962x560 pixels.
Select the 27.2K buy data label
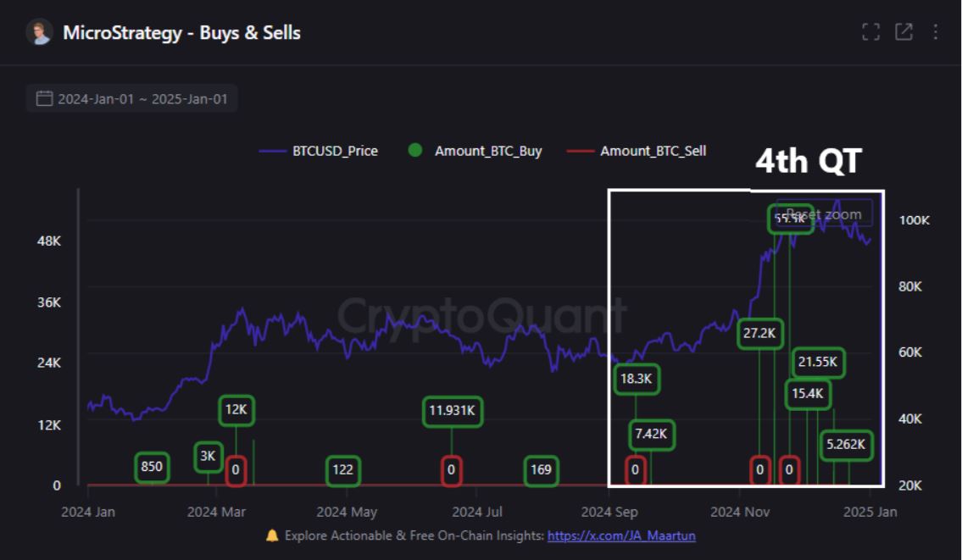click(759, 334)
